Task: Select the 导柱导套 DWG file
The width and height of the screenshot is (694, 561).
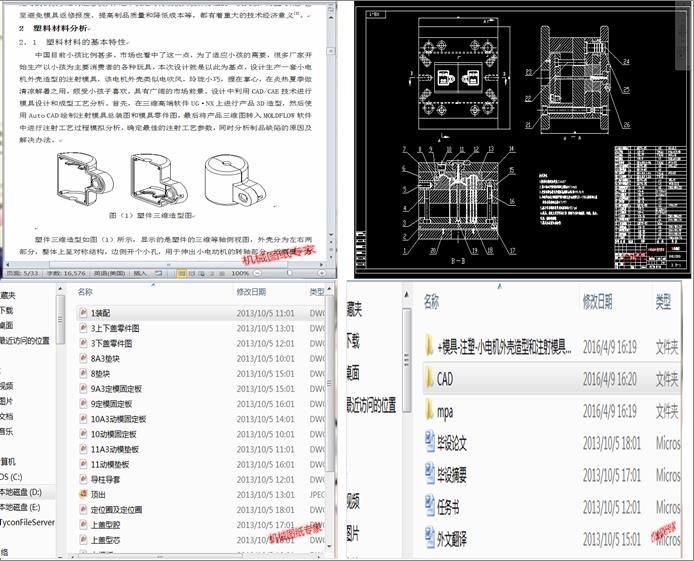Action: pyautogui.click(x=105, y=479)
